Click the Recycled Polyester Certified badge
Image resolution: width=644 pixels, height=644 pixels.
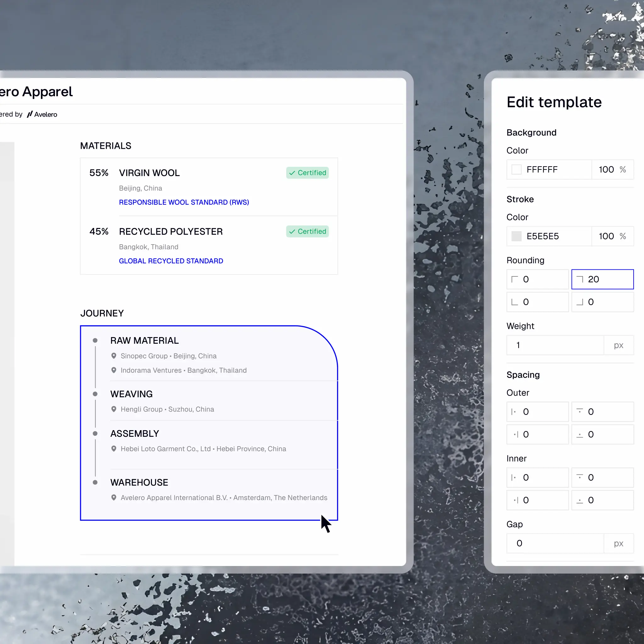point(307,231)
